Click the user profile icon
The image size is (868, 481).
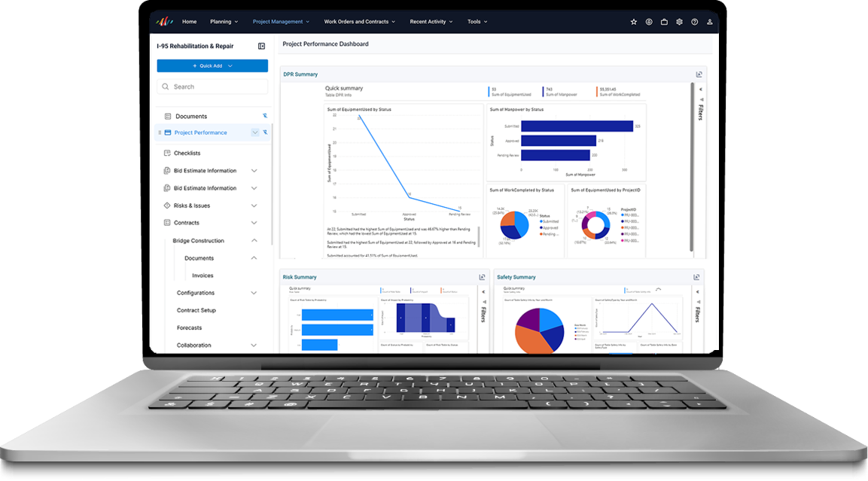tap(709, 22)
